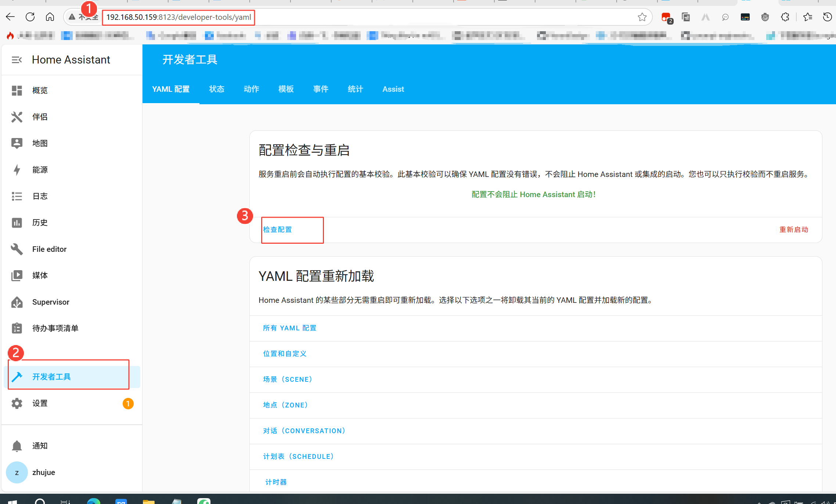Open Edge browser in taskbar
The height and width of the screenshot is (504, 836).
(x=94, y=501)
